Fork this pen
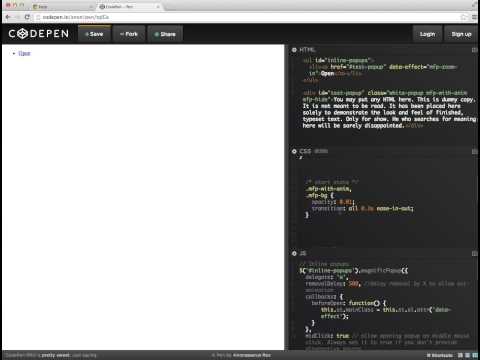Screen dimensions: 480x360 129,34
